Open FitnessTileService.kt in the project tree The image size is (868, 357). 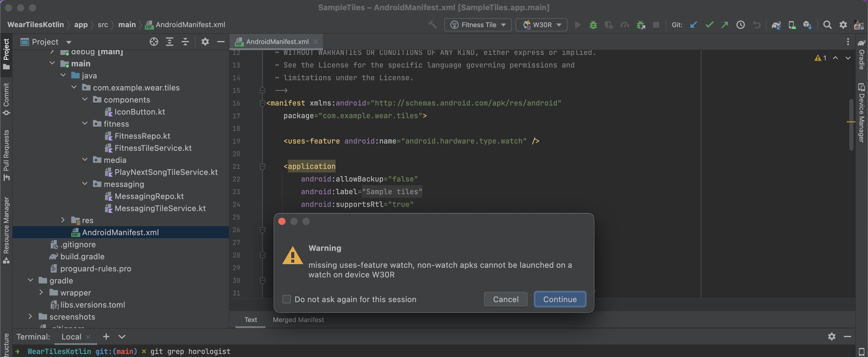coord(153,148)
